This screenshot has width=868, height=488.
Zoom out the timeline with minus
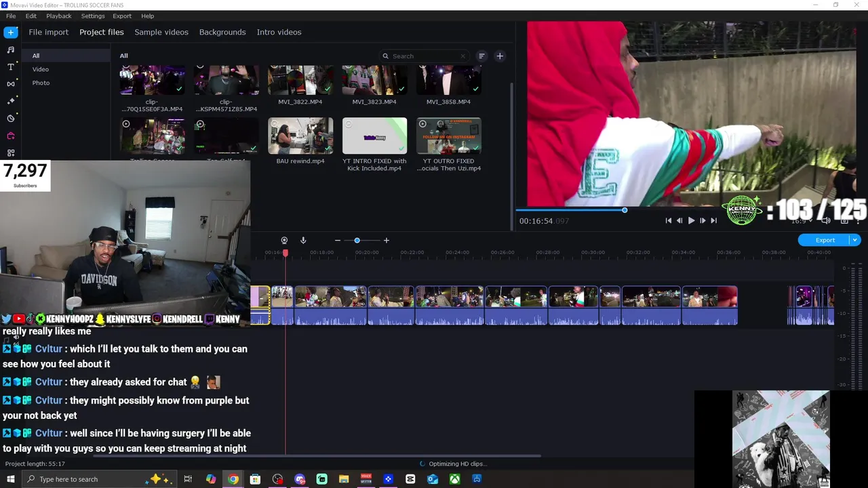tap(338, 240)
